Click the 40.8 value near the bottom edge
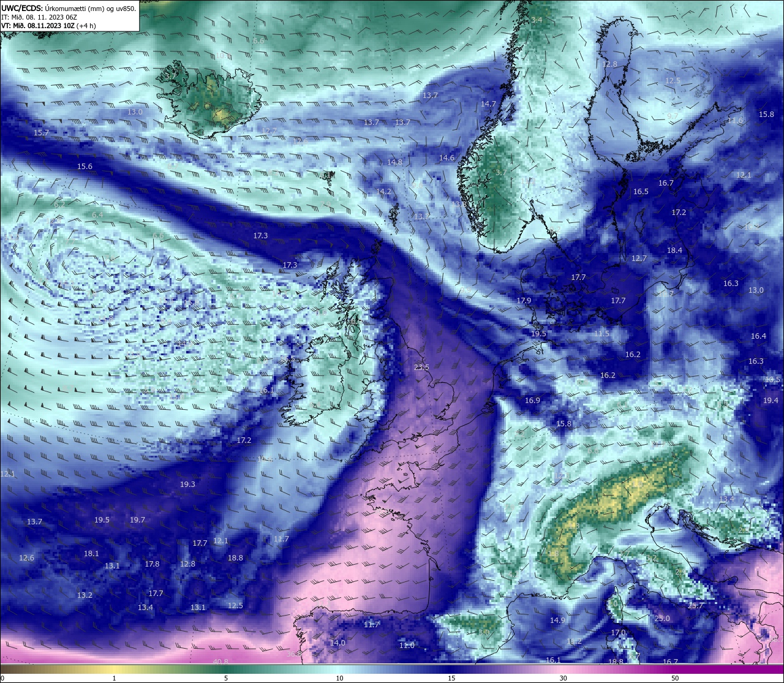Screen dimensions: 784x683 (221, 662)
